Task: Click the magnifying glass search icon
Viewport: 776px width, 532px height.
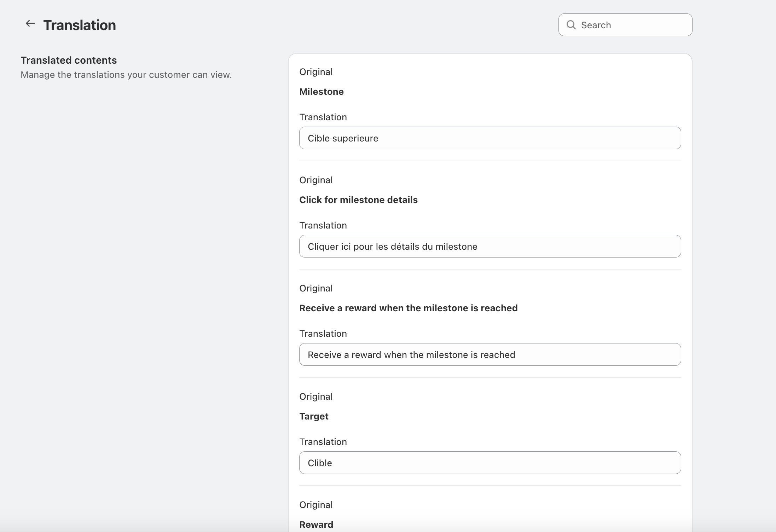Action: (571, 25)
